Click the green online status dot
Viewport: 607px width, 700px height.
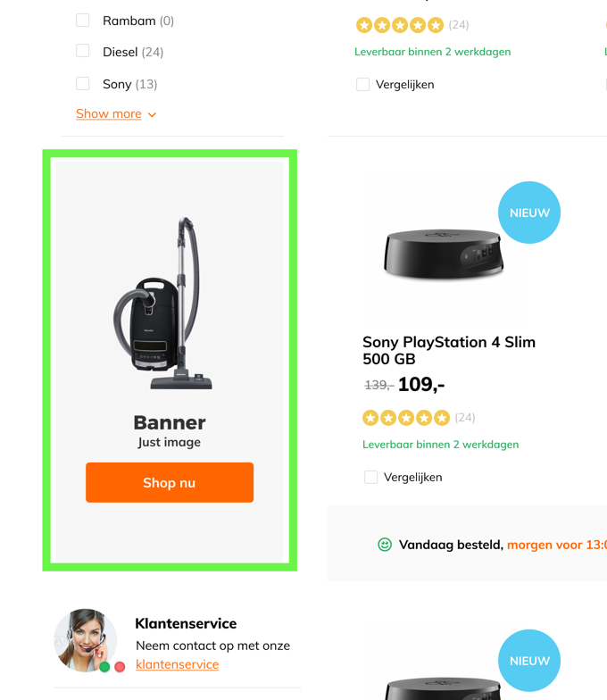pos(105,667)
